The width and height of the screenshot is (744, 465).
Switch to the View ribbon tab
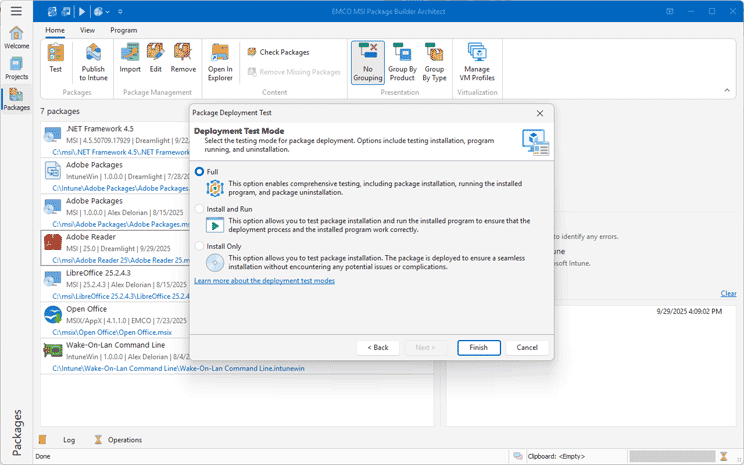[87, 31]
